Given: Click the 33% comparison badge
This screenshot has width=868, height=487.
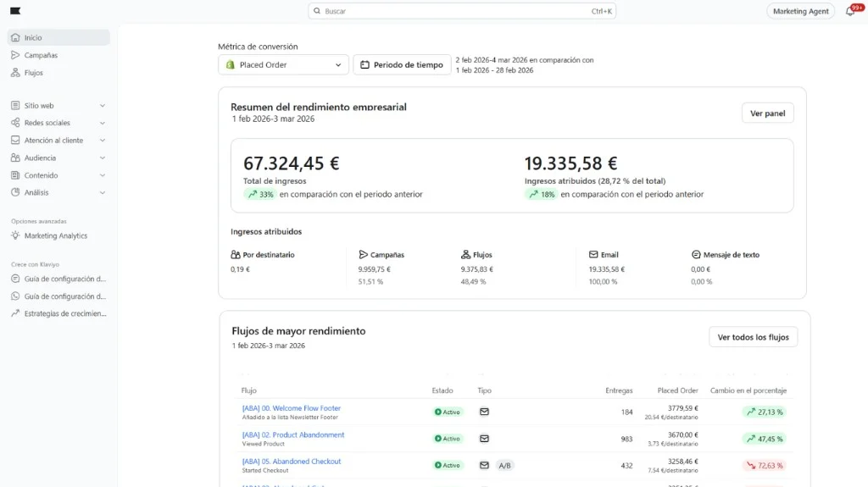Looking at the screenshot, I should click(260, 194).
